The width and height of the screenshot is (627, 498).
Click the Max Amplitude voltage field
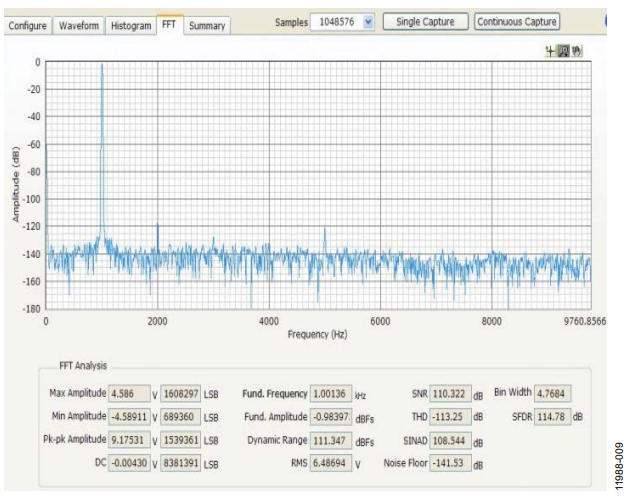point(129,394)
